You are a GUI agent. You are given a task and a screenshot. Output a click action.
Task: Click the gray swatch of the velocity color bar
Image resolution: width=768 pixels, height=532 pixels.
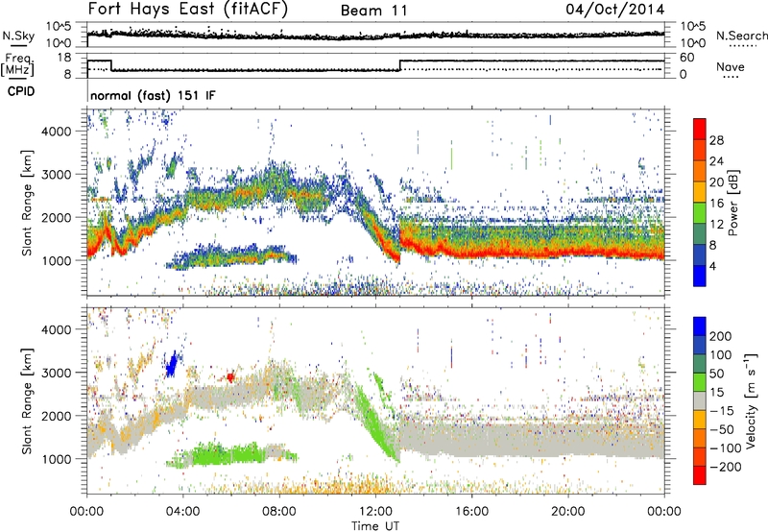click(700, 401)
